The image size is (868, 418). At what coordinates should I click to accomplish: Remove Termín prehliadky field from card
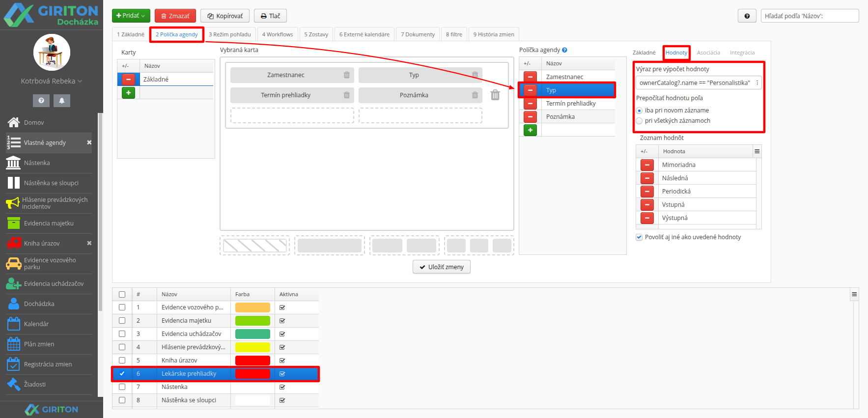tap(347, 95)
